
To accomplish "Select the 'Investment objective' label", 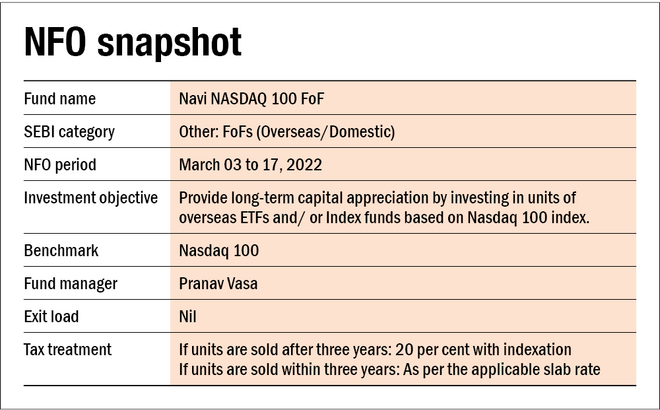I will pyautogui.click(x=91, y=197).
